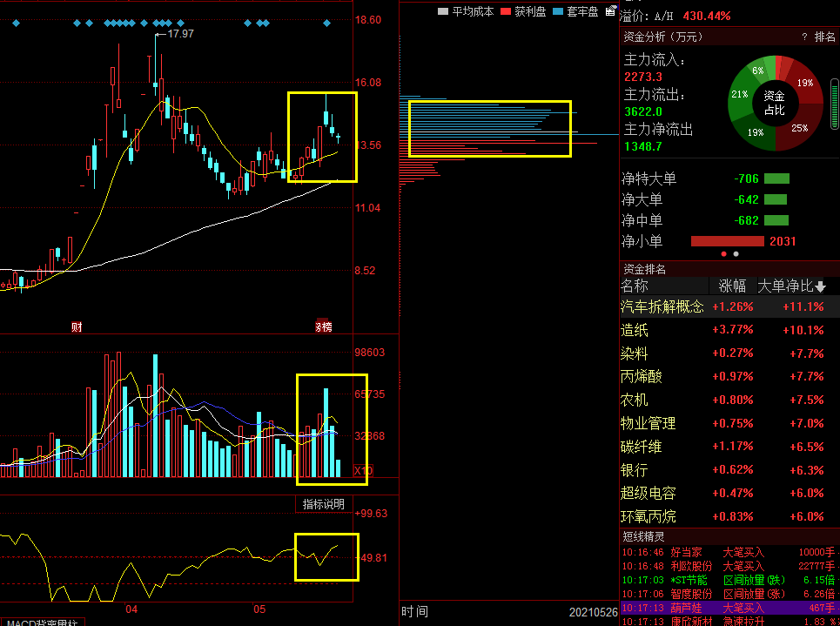840x626 pixels.
Task: Toggle the 套牢盘 legend item
Action: coord(575,11)
